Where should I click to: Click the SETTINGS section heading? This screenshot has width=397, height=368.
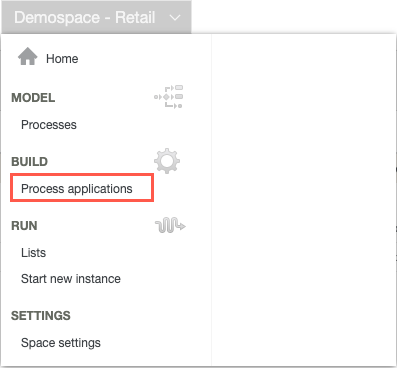click(41, 316)
